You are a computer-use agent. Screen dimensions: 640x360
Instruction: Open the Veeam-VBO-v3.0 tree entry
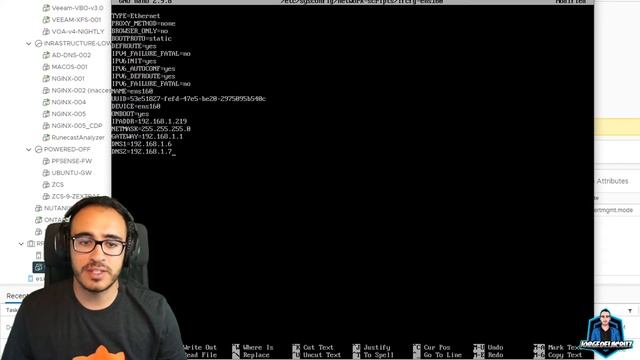point(77,8)
